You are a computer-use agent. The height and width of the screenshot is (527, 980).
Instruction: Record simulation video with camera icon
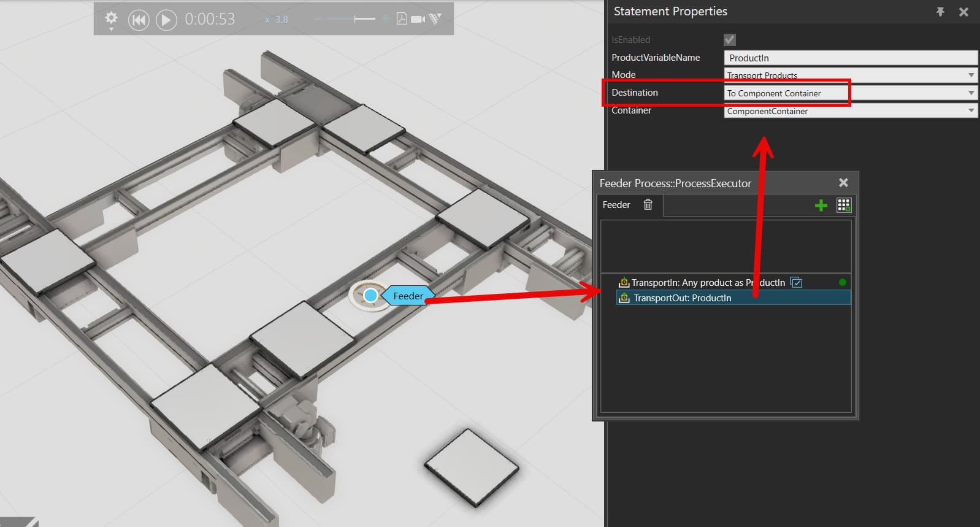click(418, 19)
